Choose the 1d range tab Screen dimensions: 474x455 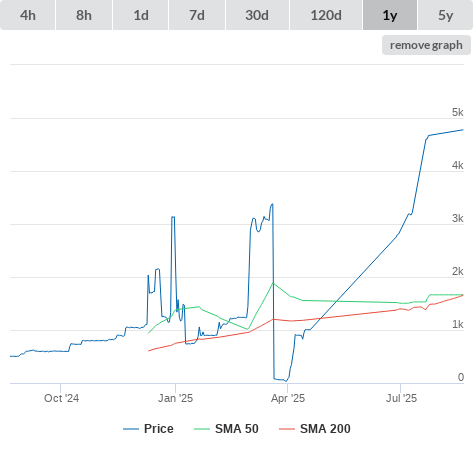(x=141, y=15)
